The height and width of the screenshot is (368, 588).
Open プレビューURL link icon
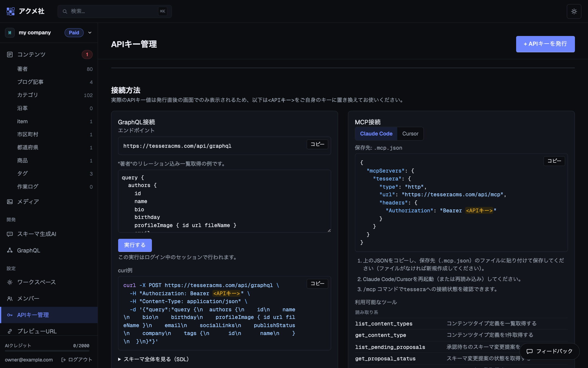pos(10,331)
